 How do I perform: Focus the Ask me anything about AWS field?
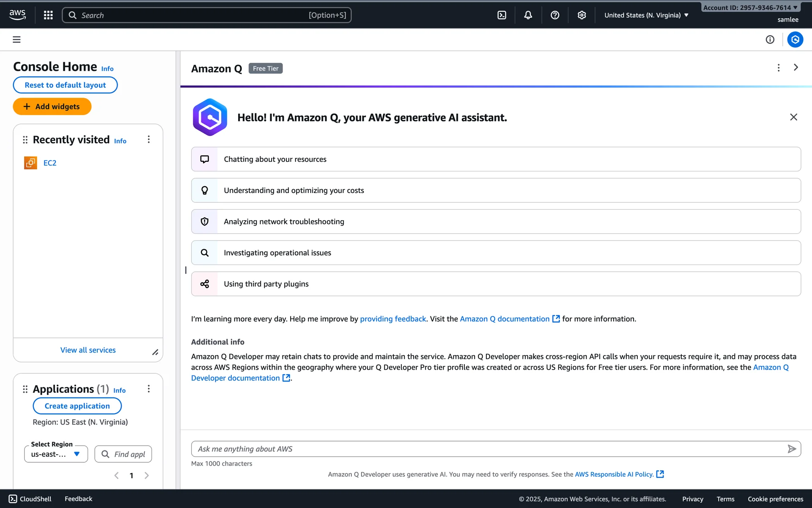point(486,449)
